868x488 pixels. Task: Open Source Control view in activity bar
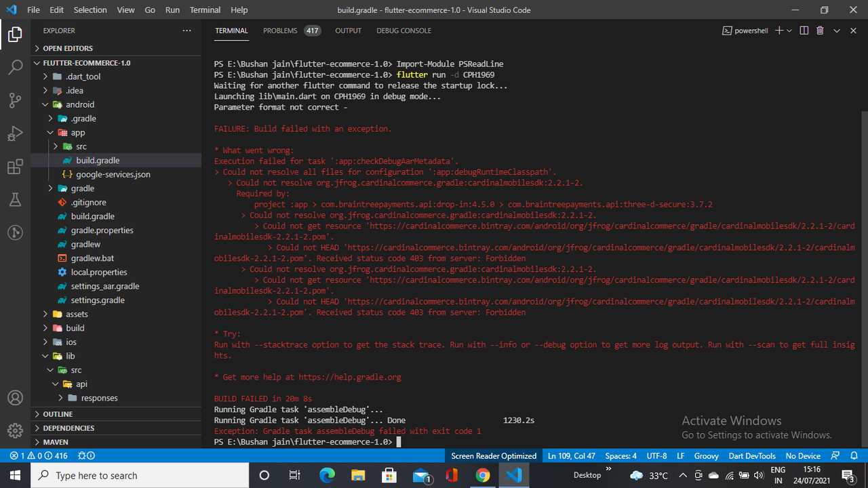point(15,100)
